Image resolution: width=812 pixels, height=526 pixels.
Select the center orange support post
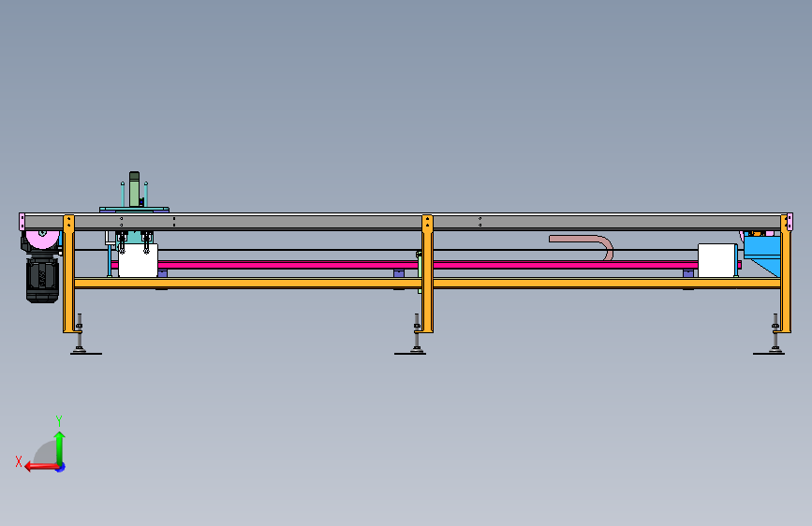[x=427, y=274]
